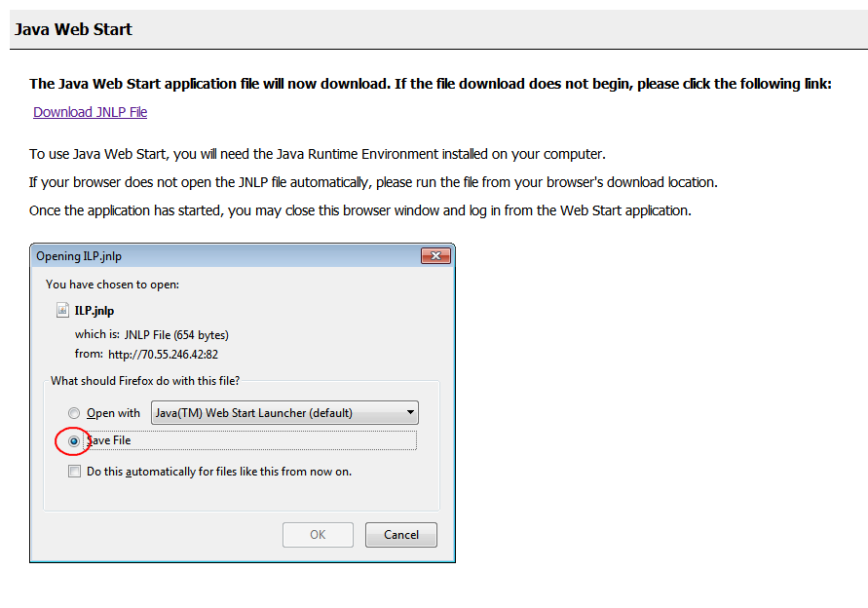The width and height of the screenshot is (868, 608).
Task: Click the ILP.jnlp file icon
Action: (62, 310)
